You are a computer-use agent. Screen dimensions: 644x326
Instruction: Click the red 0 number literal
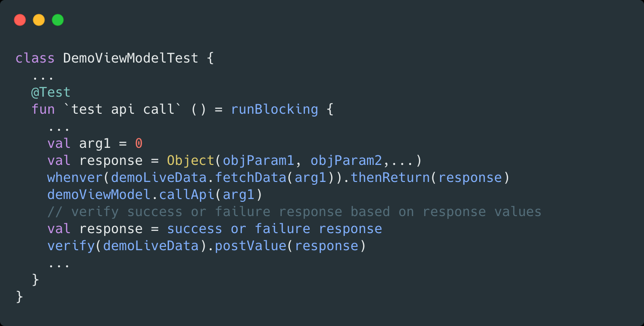pyautogui.click(x=139, y=144)
